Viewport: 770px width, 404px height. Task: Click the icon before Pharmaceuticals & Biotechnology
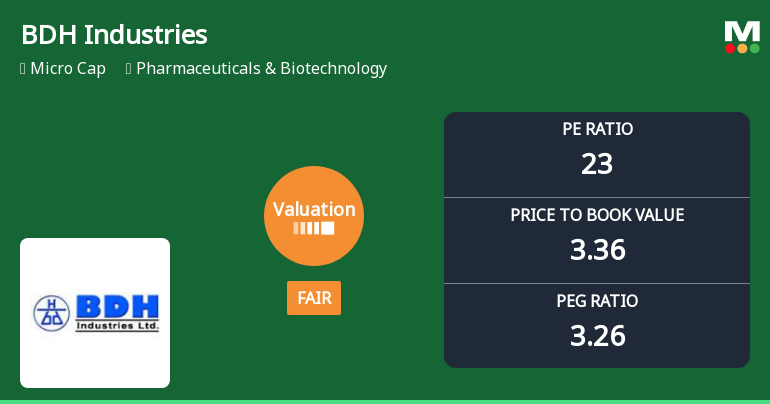click(x=129, y=69)
